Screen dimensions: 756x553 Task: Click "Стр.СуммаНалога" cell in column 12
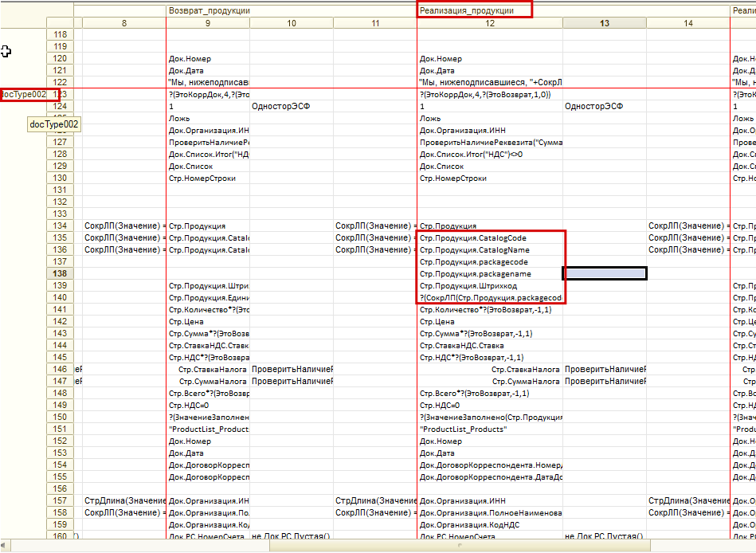tap(490, 381)
